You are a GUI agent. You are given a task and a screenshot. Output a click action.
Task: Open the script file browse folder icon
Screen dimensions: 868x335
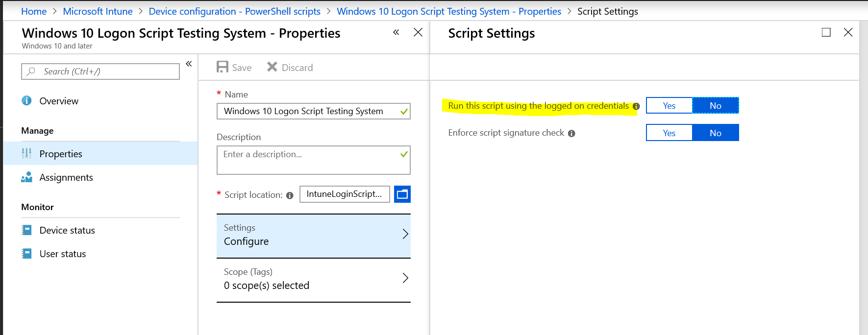(402, 194)
